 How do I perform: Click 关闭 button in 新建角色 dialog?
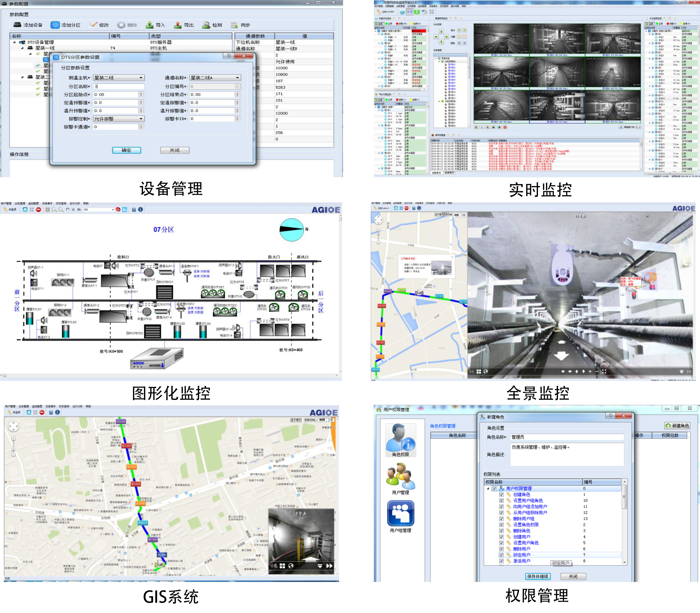coord(573,576)
